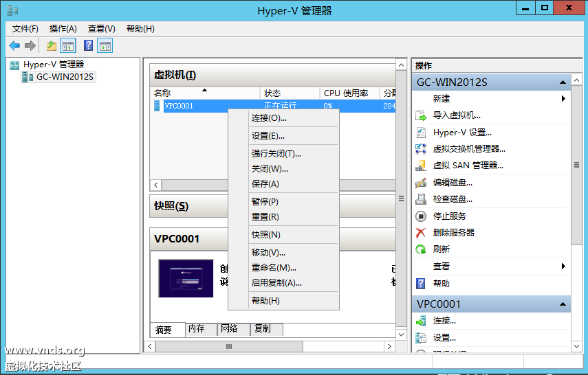This screenshot has height=375, width=588.
Task: Choose 移动(V)... from the context menu
Action: tap(283, 253)
